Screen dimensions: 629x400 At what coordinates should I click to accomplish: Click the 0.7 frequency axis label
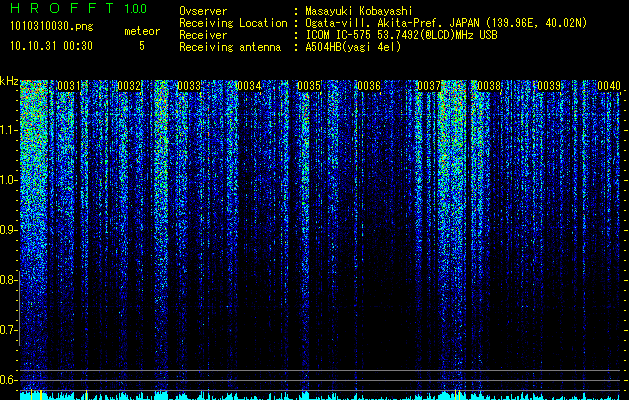click(8, 330)
